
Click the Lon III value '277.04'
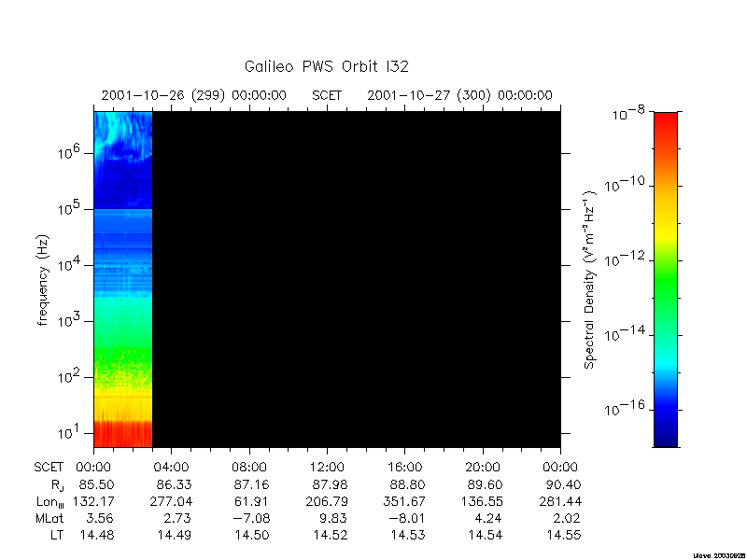171,501
